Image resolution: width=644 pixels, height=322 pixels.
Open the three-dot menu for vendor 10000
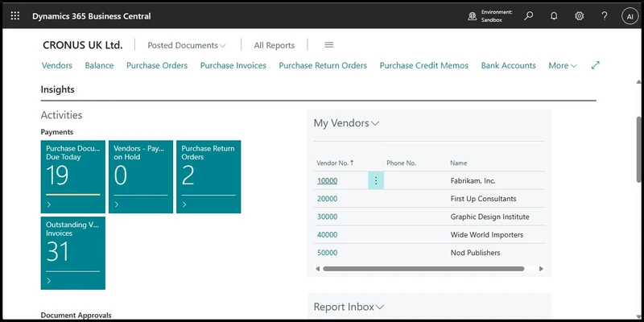[x=376, y=180]
